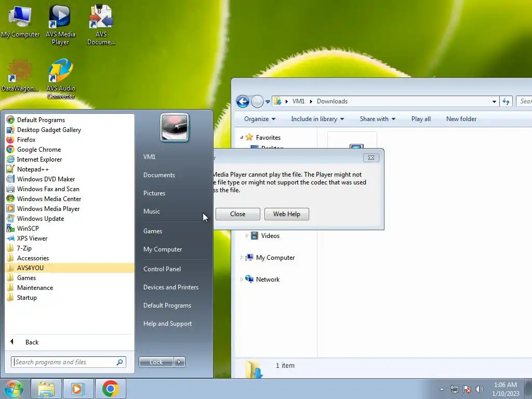Open address bar history dropdown
The width and height of the screenshot is (532, 399).
(x=495, y=101)
